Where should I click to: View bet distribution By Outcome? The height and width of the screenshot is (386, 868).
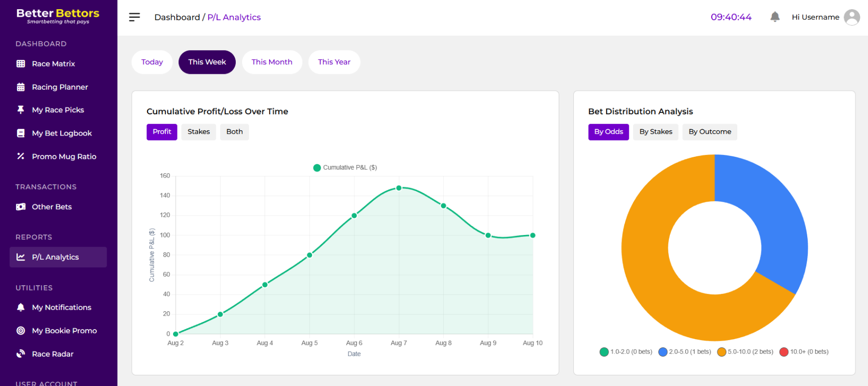click(709, 132)
